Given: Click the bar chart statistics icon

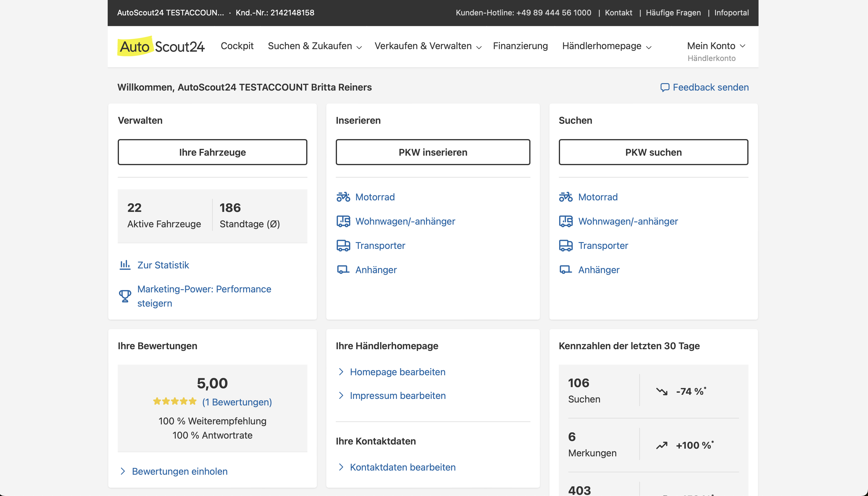Looking at the screenshot, I should pos(125,265).
